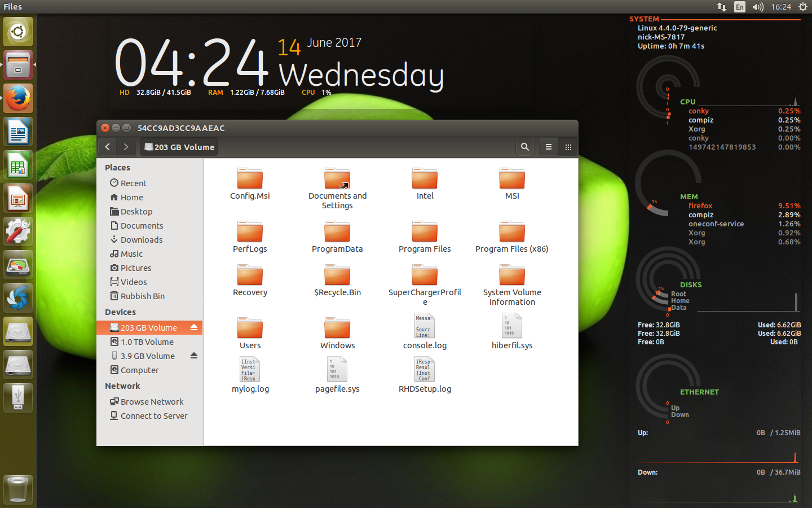Viewport: 812px width, 508px height.
Task: Eject the 3.9 GB Volume
Action: click(x=194, y=356)
